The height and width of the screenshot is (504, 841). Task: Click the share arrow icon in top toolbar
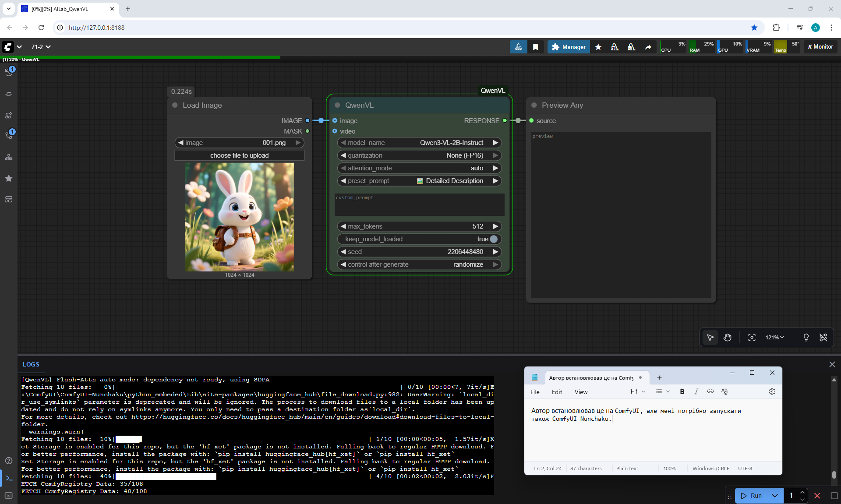pos(648,47)
